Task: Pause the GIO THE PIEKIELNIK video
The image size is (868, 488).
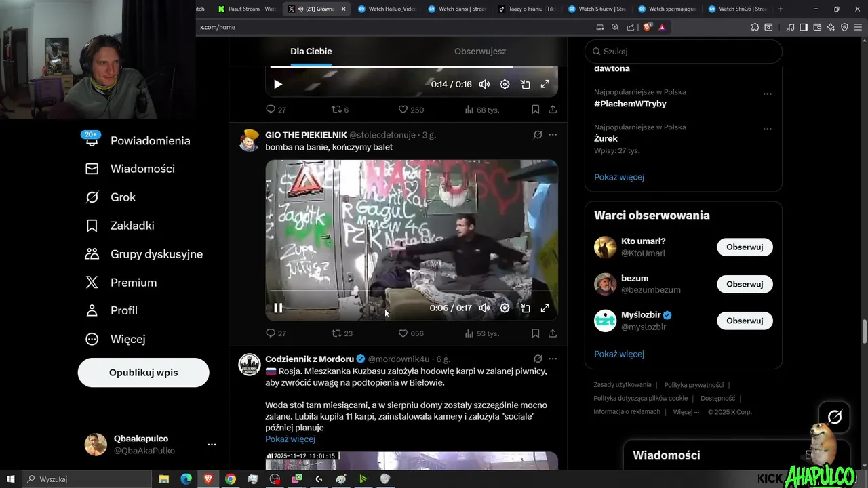Action: point(278,308)
